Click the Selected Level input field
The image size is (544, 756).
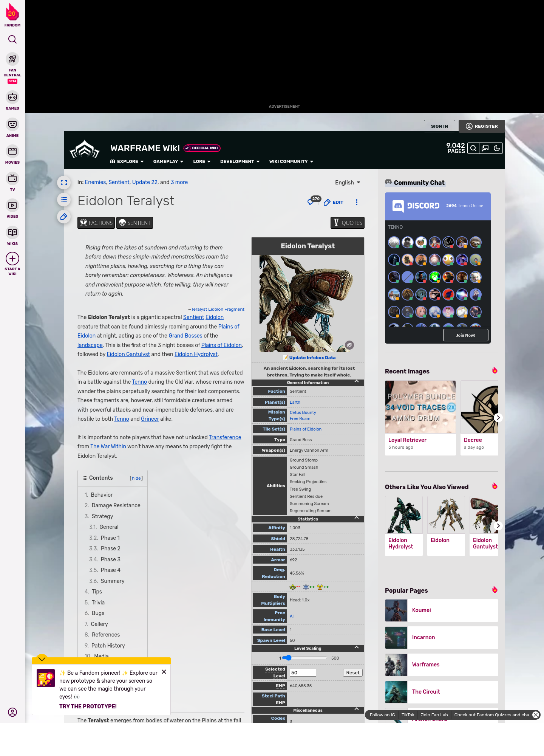[303, 673]
